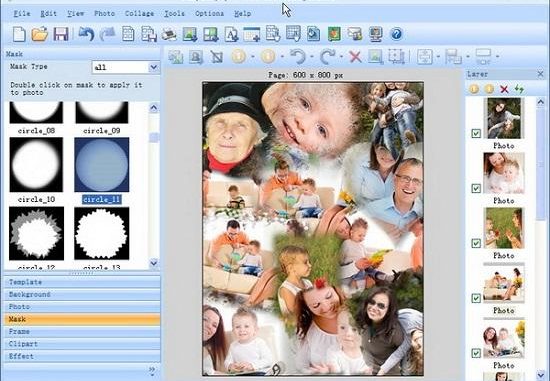550x381 pixels.
Task: Undo the last action in main toolbar
Action: tap(86, 34)
